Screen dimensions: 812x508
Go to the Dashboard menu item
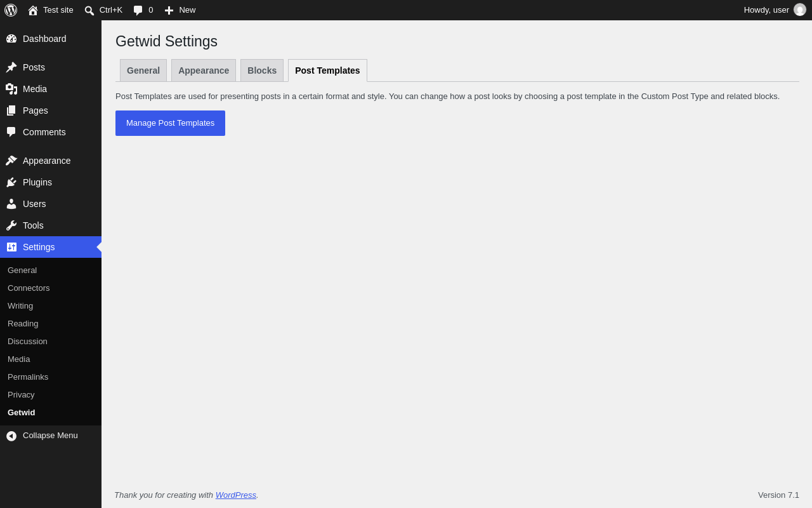51,39
